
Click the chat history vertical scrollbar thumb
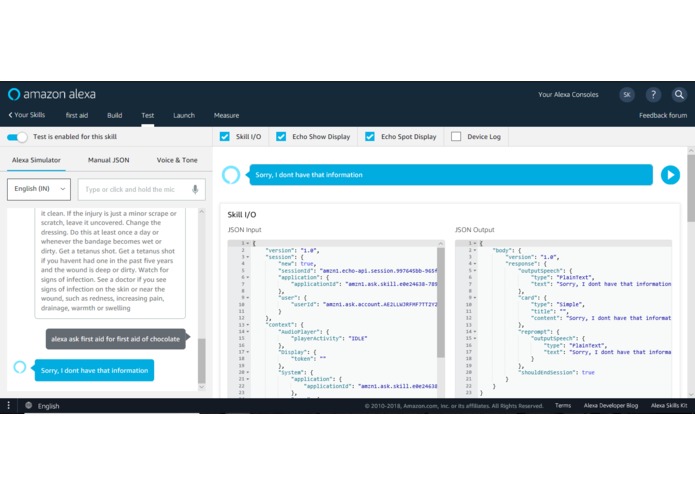pos(202,361)
